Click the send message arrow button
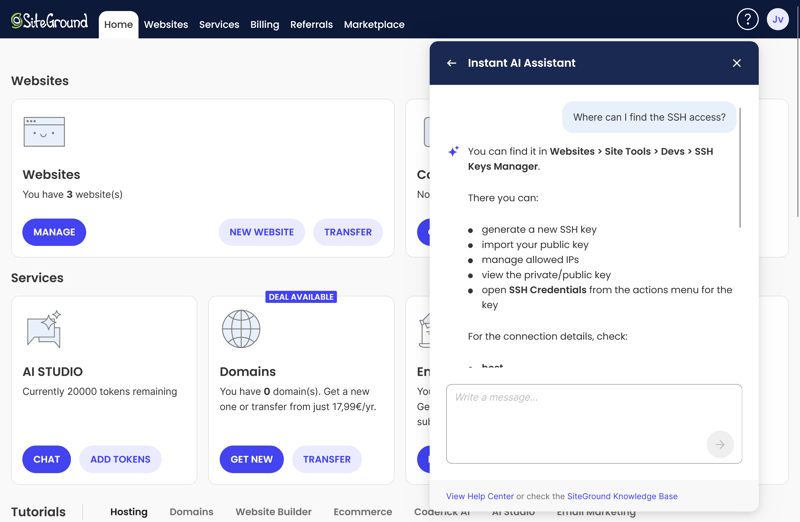Viewport: 800px width, 522px height. (x=720, y=444)
